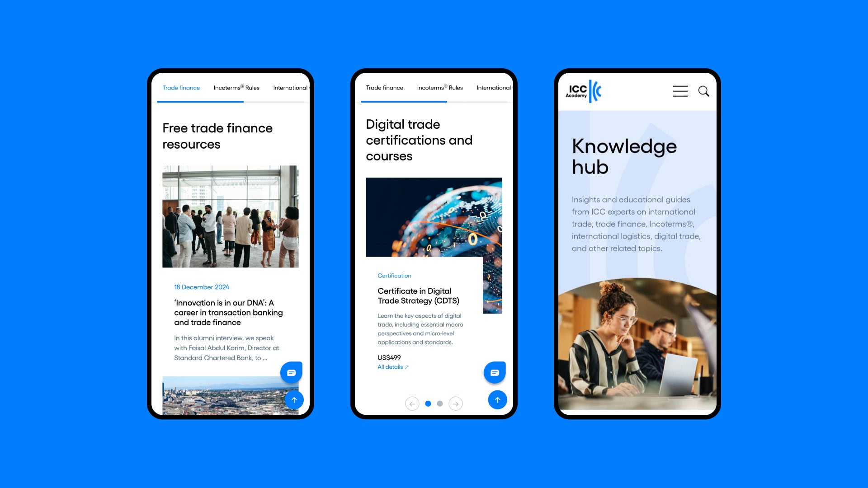Click the scroll-to-top arrow on left phone
This screenshot has width=868, height=488.
294,400
